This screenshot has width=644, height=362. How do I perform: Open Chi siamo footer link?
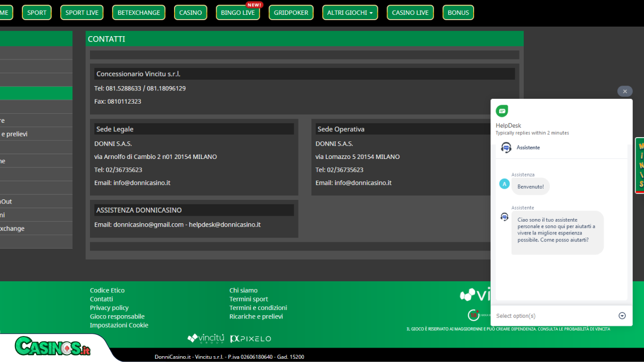[243, 290]
